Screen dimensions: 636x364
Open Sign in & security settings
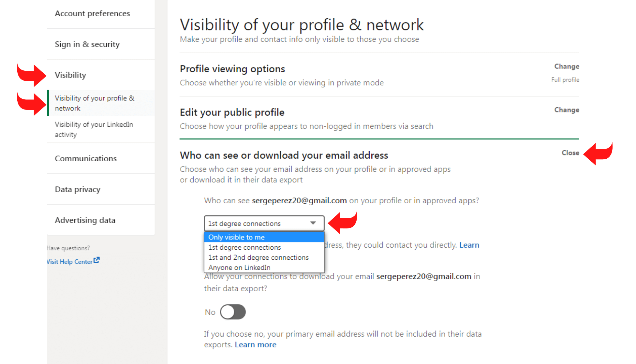pos(87,44)
